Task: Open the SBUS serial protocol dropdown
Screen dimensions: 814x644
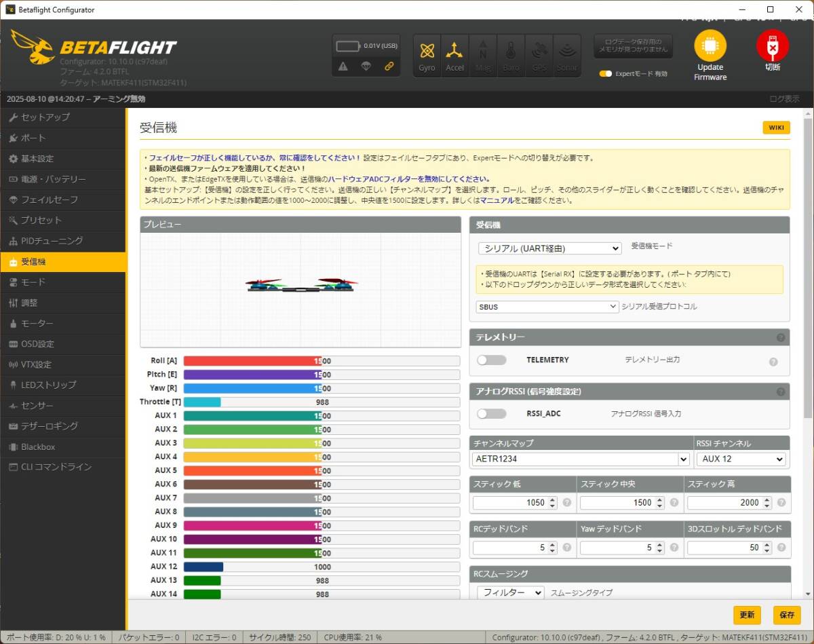Action: point(547,307)
